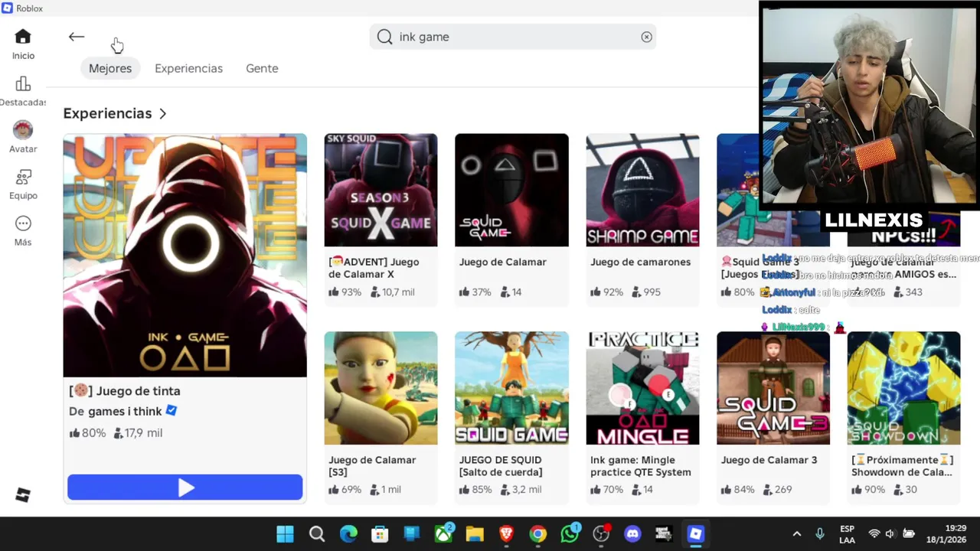Open the Squid Game 3 house thumbnail
This screenshot has width=980, height=551.
[773, 388]
